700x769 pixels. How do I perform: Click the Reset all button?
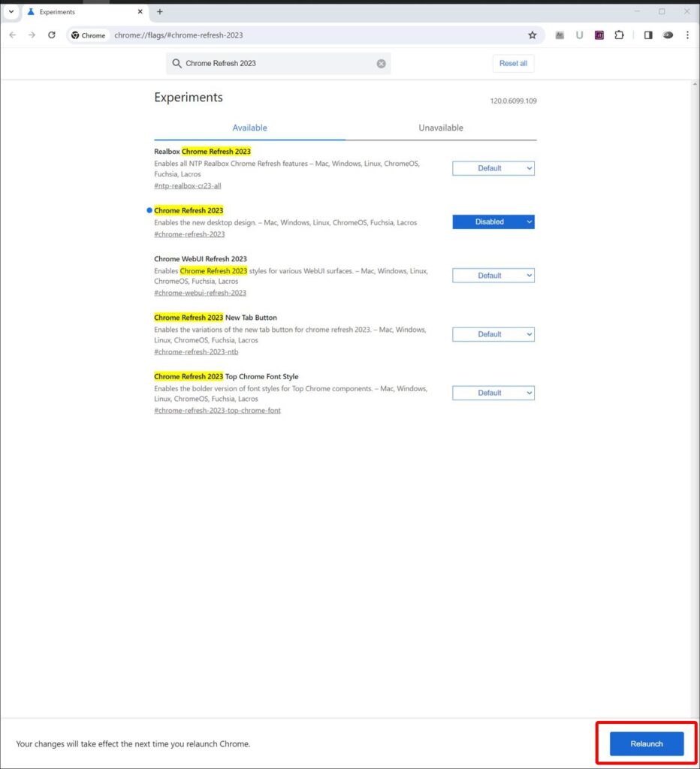click(x=513, y=63)
